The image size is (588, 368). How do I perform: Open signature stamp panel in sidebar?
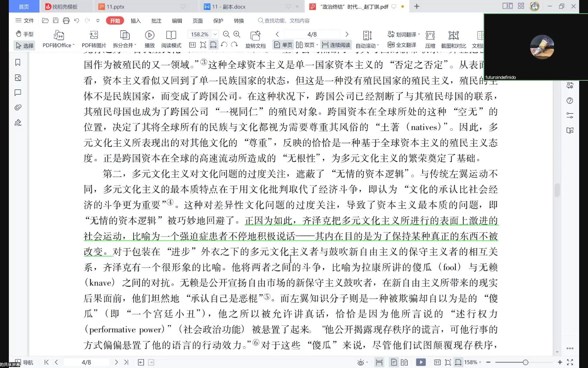click(x=18, y=123)
